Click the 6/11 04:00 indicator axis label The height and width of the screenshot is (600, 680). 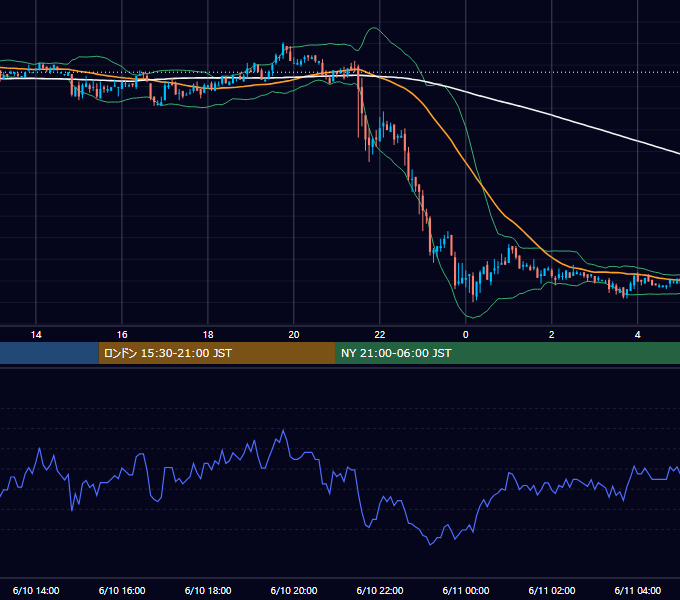pos(637,590)
